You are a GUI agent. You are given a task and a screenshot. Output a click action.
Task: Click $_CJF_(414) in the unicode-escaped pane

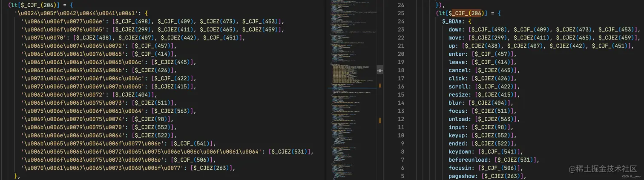pyautogui.click(x=152, y=54)
